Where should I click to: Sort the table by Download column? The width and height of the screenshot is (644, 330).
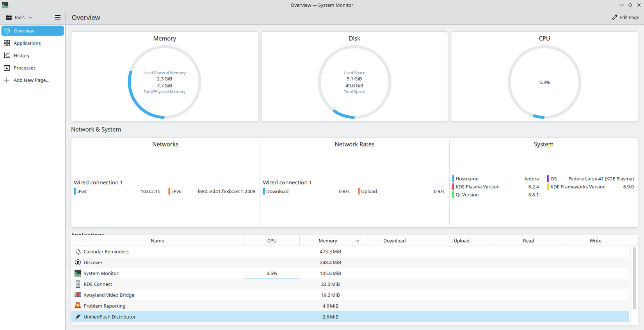tap(394, 241)
